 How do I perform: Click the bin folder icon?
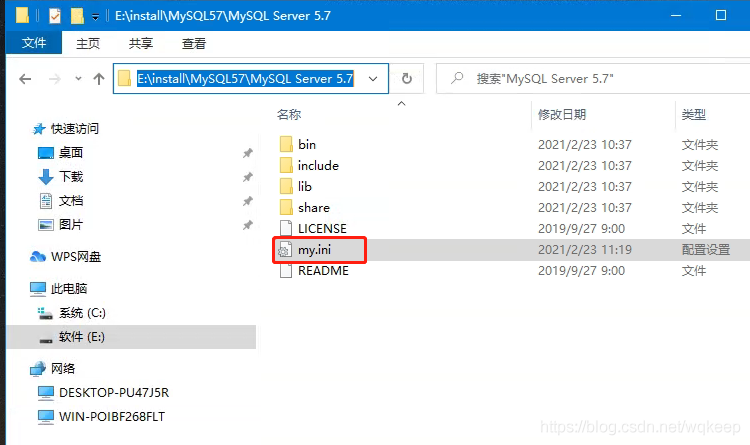click(286, 144)
